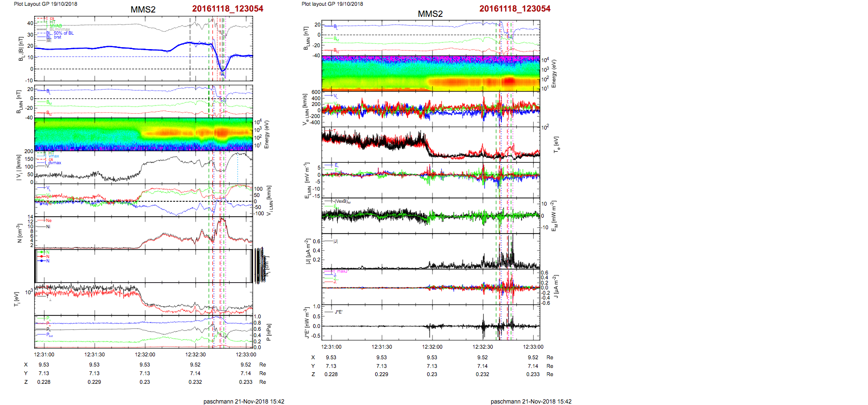Click the right plot's paschmann 21-Nov-2018 footer

pyautogui.click(x=531, y=401)
